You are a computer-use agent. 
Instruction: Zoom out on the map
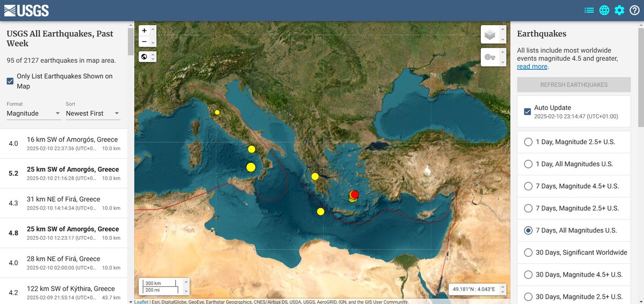tap(144, 42)
